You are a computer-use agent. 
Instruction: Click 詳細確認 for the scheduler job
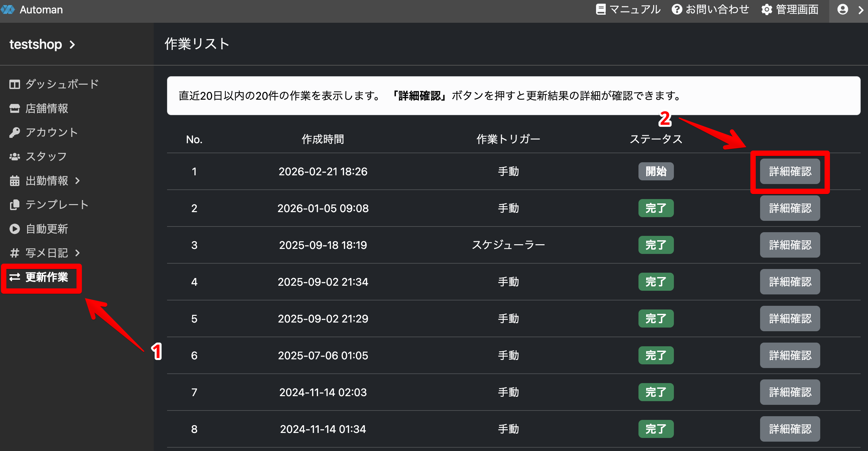(790, 245)
